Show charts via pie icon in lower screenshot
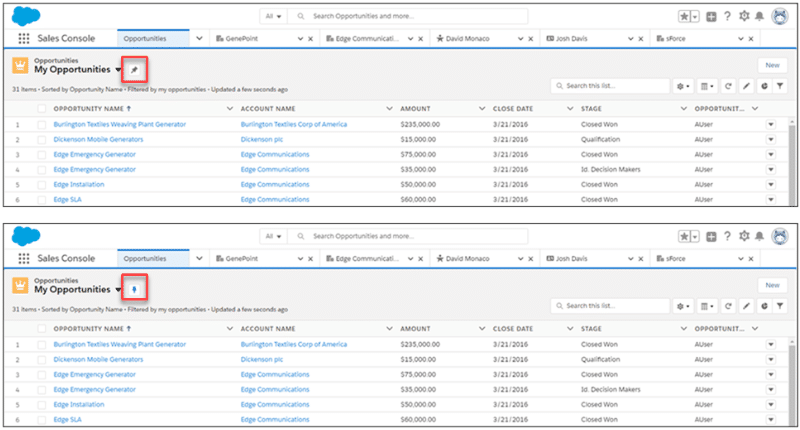The width and height of the screenshot is (800, 430). pos(762,305)
